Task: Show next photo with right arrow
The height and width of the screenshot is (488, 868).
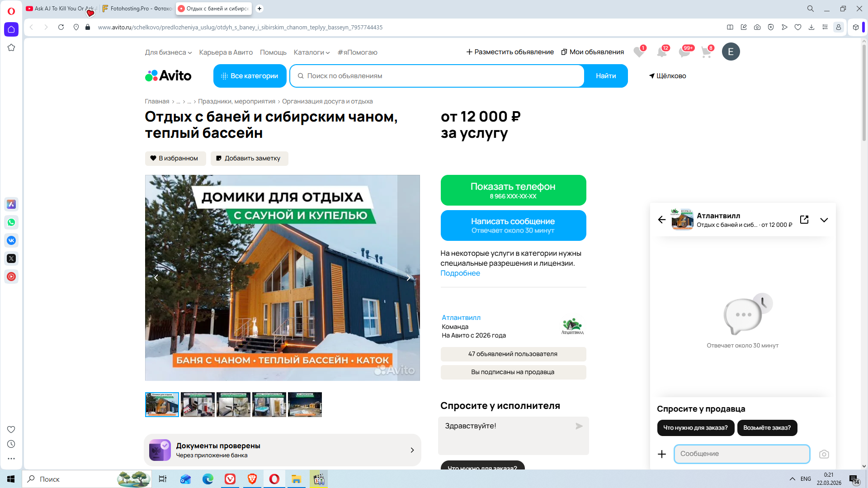Action: 408,278
